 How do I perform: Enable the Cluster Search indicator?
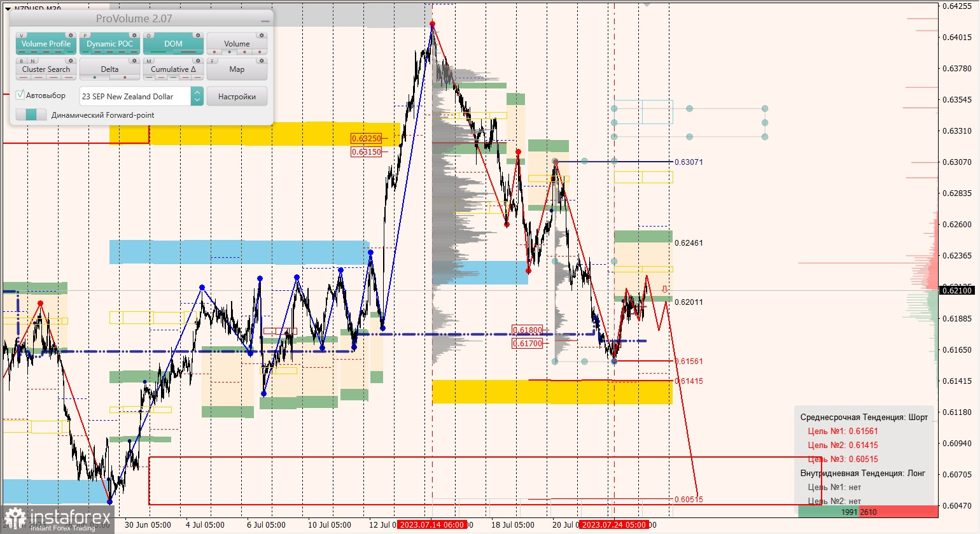(46, 69)
